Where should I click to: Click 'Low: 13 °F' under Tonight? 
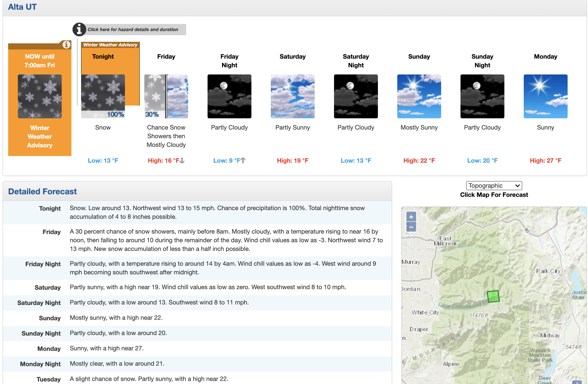103,161
